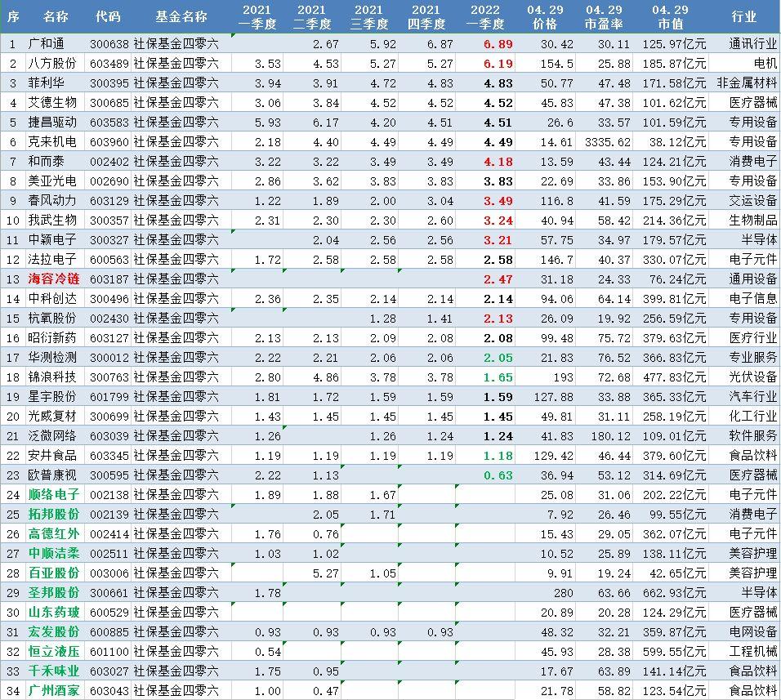Click the cell 捷昌驱动

tap(52, 122)
